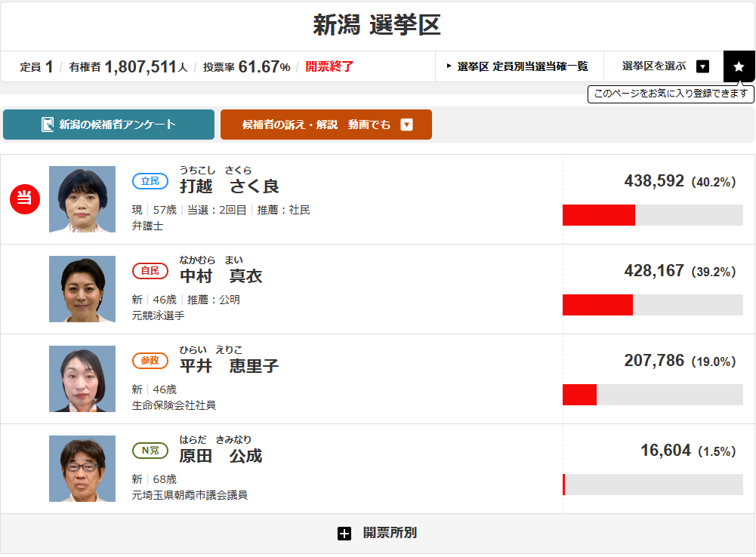Image resolution: width=756 pixels, height=557 pixels.
Task: Click the 438,592 vote count
Action: [654, 181]
